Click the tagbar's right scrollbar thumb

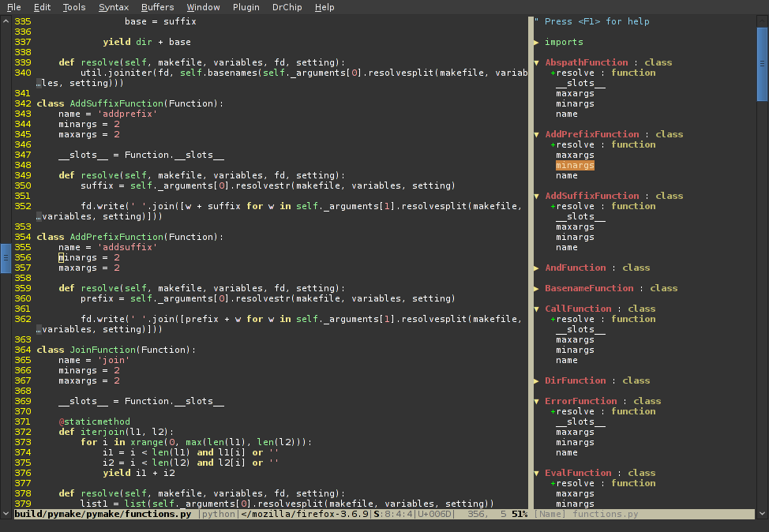763,63
